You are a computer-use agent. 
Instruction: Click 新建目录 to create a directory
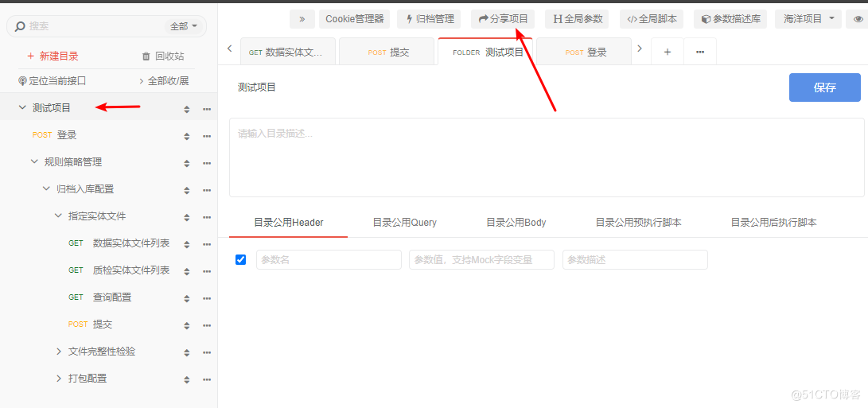(53, 56)
